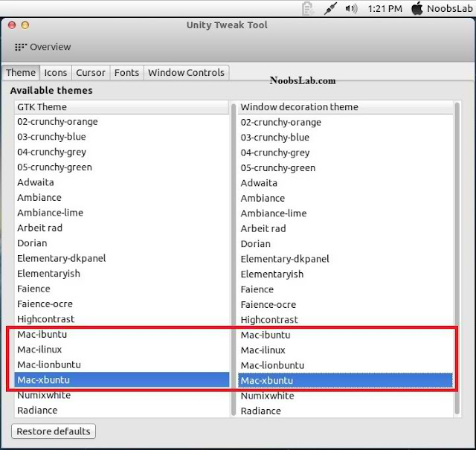Screen dimensions: 476x450
Task: Select Ambiance-lime in GTK Theme list
Action: (121, 213)
